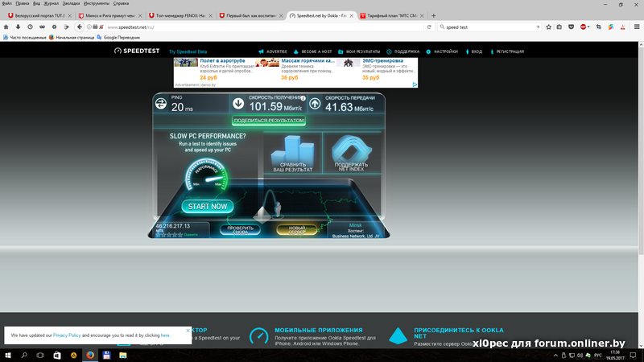Open the Журнал menu
This screenshot has width=644, height=362.
coord(52,3)
